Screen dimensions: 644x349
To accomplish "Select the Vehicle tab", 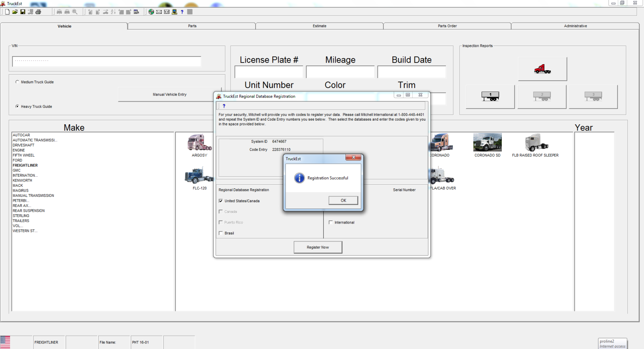I will click(x=64, y=26).
